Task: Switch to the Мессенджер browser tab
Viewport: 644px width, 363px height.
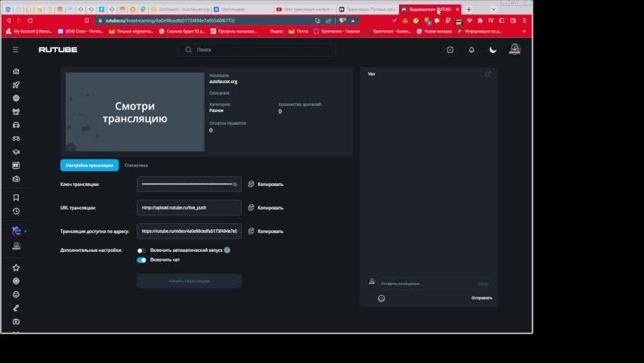Action: (x=242, y=9)
